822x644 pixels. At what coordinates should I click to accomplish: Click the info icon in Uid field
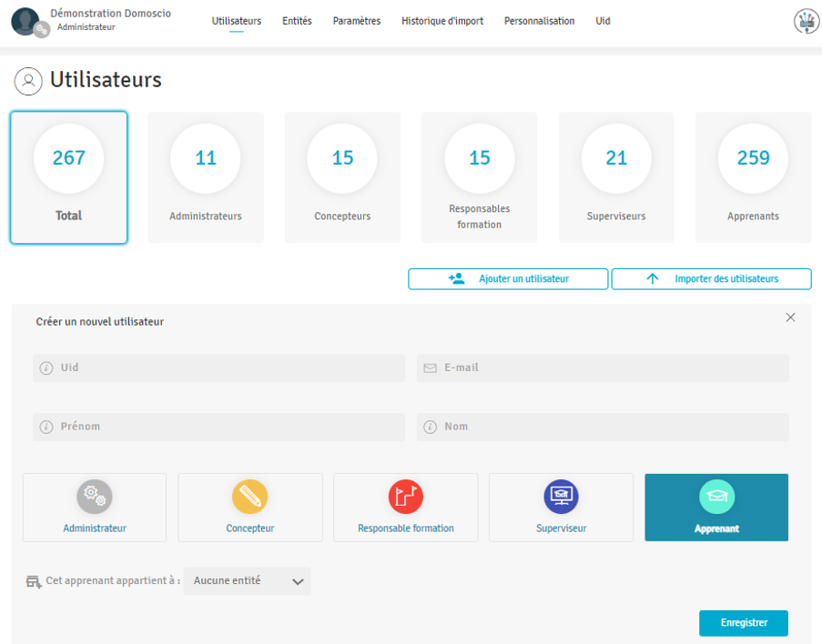click(46, 368)
